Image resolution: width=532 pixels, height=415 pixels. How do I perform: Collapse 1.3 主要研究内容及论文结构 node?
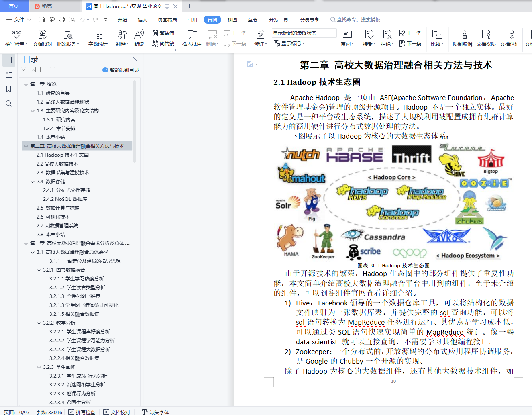pos(33,111)
